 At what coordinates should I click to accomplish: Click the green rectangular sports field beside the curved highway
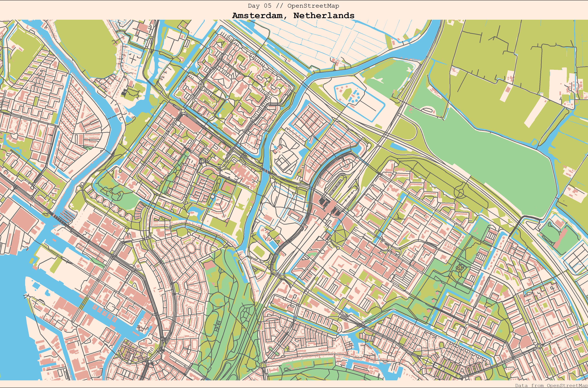click(259, 252)
